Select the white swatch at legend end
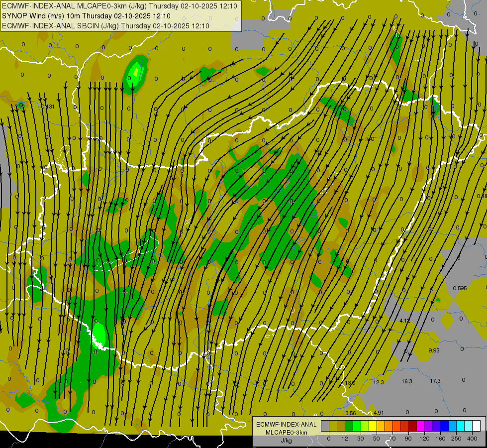Screen dimensions: 487x448 [476, 426]
